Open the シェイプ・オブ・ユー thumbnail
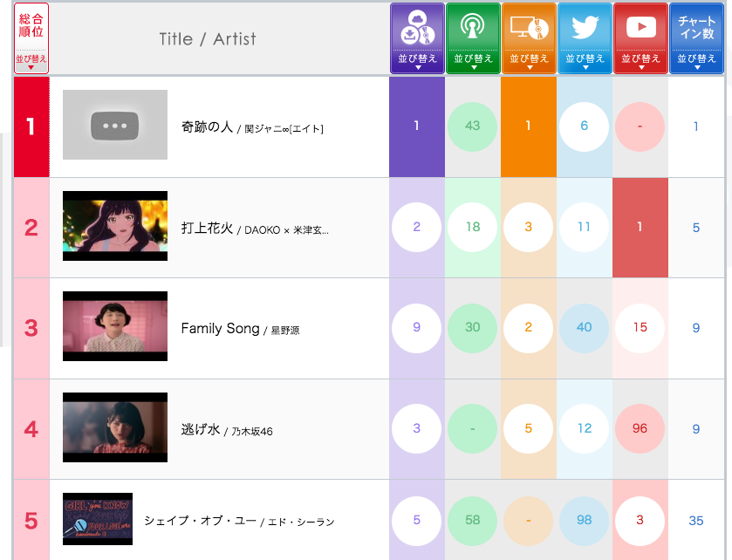Viewport: 732px width, 560px height. [98, 519]
